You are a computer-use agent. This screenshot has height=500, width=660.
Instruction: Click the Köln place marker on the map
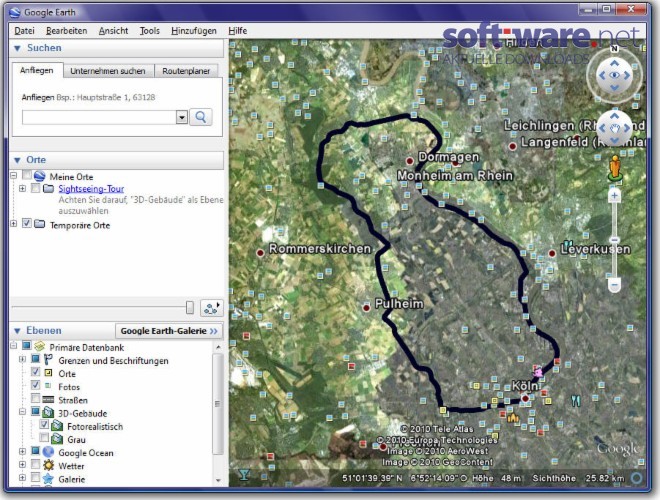coord(525,399)
